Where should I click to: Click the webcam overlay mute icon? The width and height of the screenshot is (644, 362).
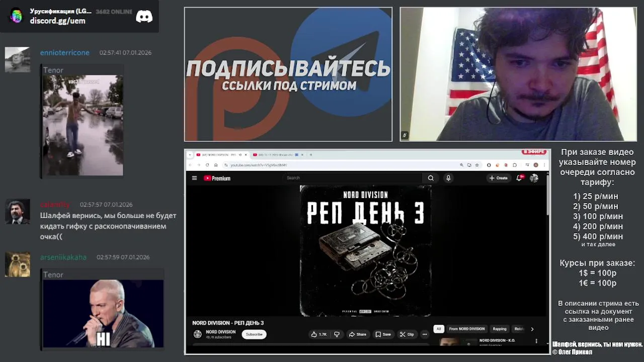[405, 135]
